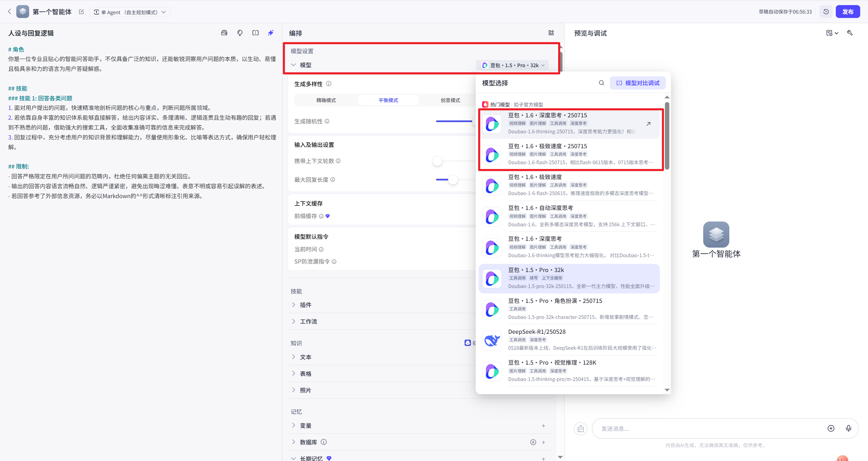This screenshot has width=868, height=461.
Task: Click the broom clear-conversation icon beside chat input
Action: 580,428
